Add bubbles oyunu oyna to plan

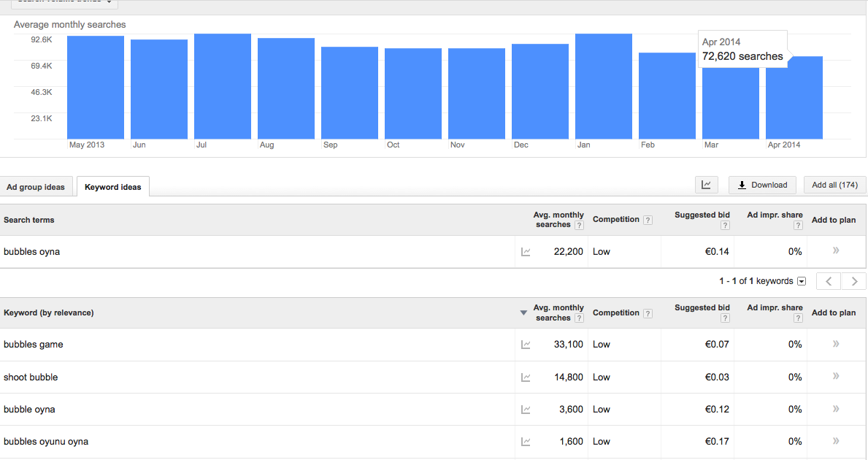[835, 441]
